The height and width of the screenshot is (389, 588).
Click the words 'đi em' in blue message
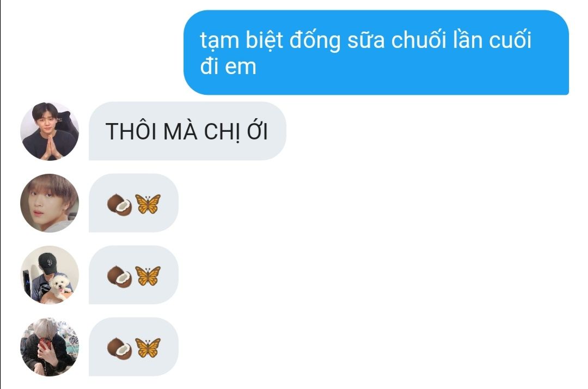228,66
